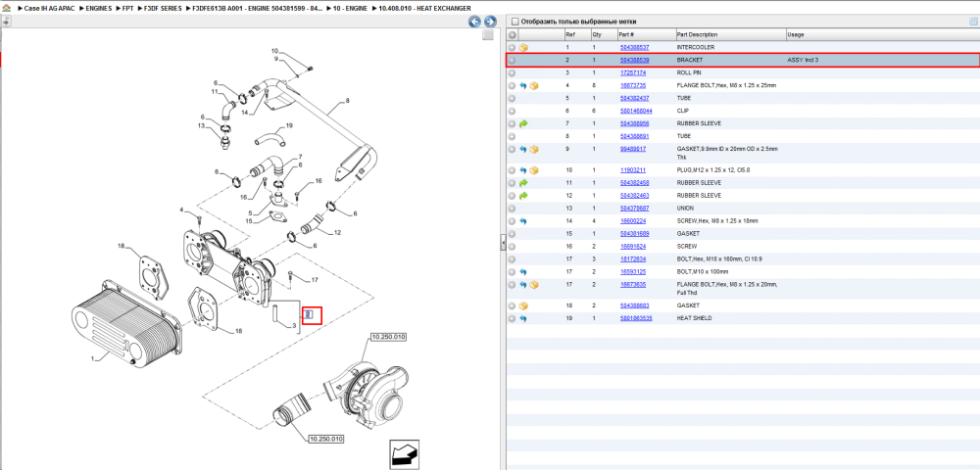This screenshot has width=980, height=470.
Task: Add HEAT SHIELD row with its plus icon
Action: coord(512,318)
